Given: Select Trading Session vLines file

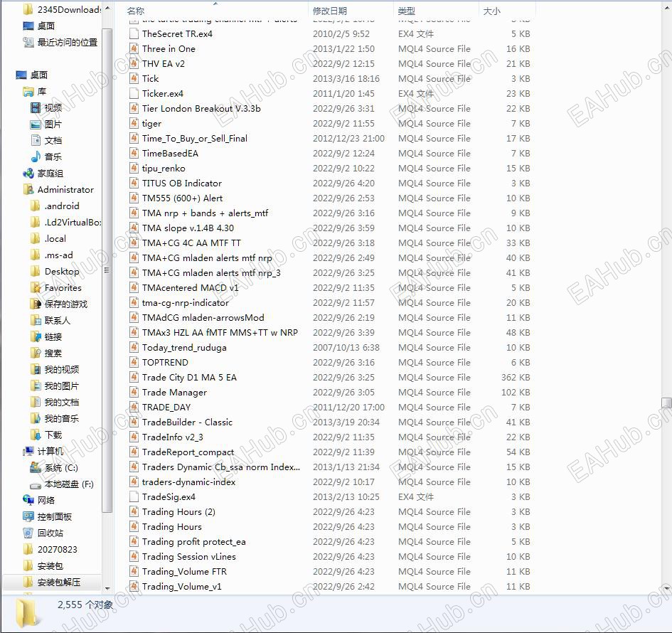Looking at the screenshot, I should [189, 556].
